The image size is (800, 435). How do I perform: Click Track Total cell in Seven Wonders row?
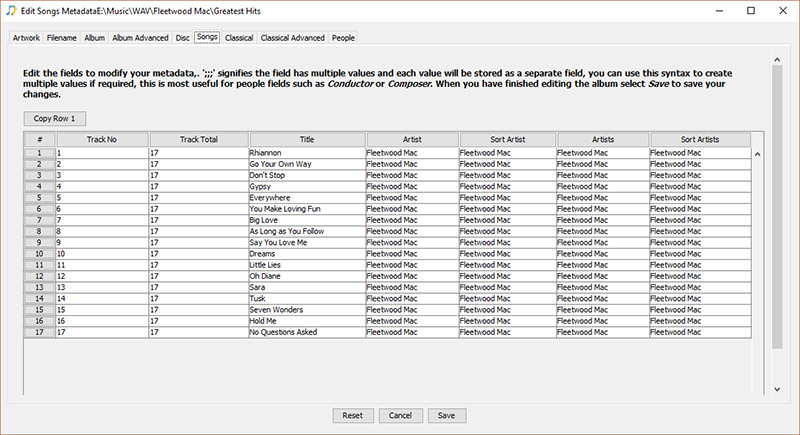pyautogui.click(x=199, y=310)
